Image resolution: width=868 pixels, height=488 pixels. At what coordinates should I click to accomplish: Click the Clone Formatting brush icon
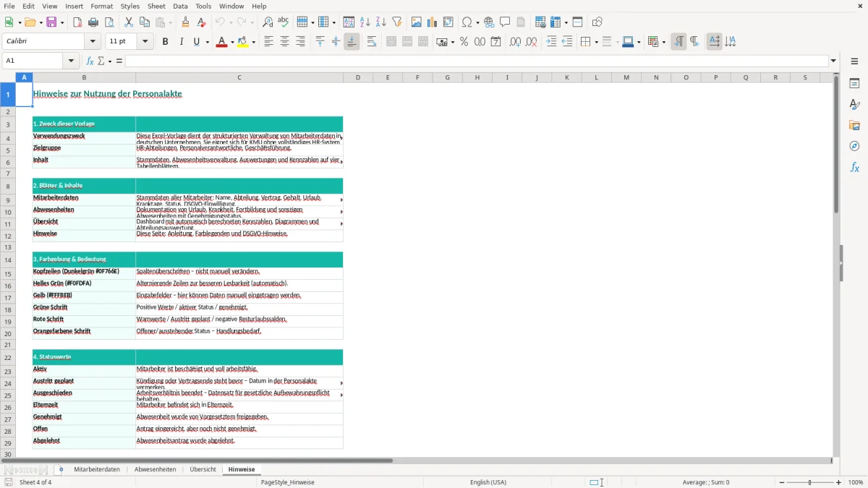tap(185, 22)
